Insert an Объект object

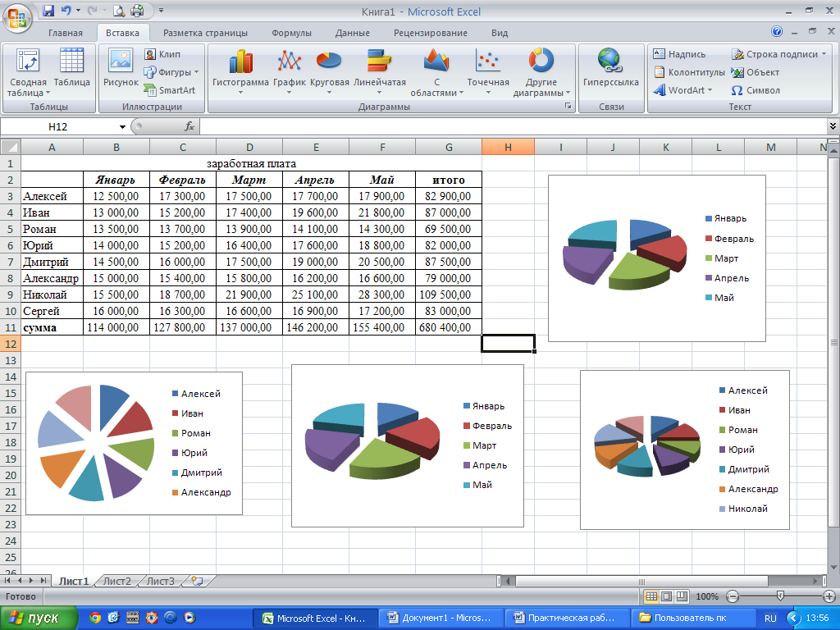[755, 72]
